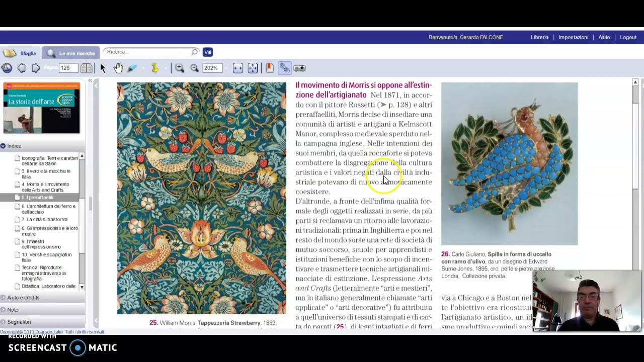Collapse sidebar with the top double-chevron
This screenshot has height=362, width=644.
[x=90, y=80]
